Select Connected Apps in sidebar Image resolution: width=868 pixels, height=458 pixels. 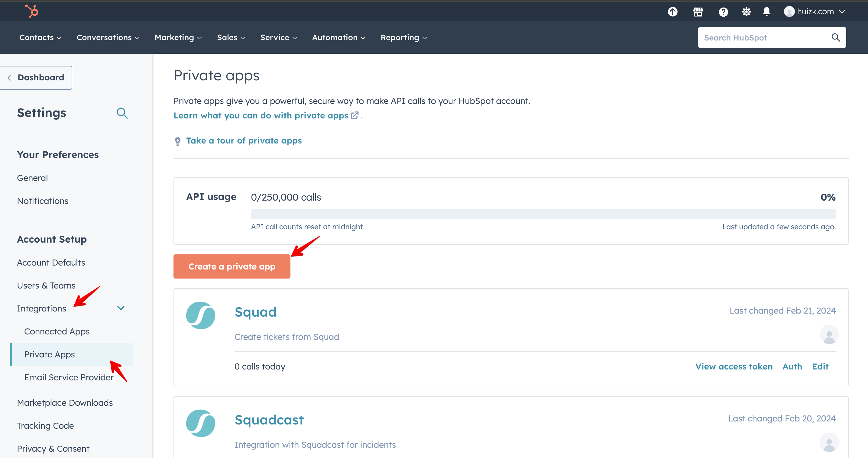click(x=57, y=331)
